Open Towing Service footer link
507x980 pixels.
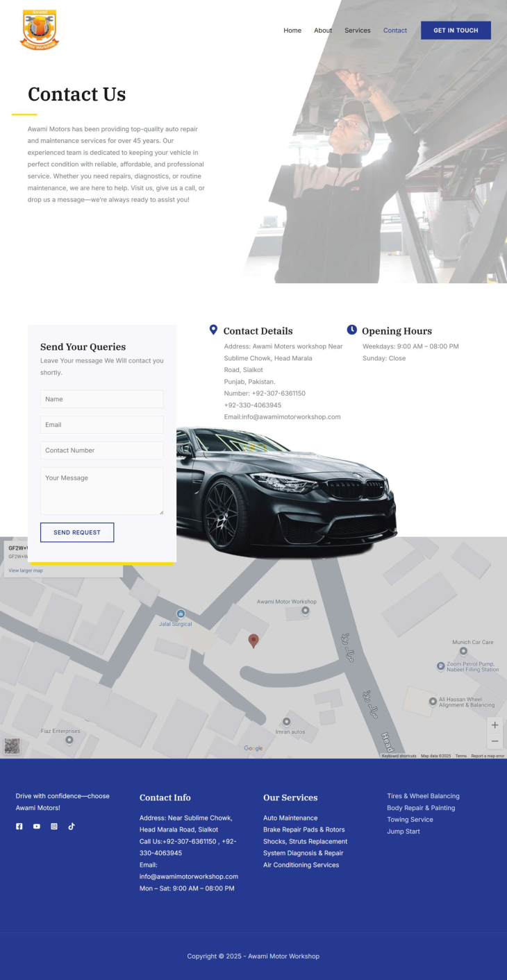coord(410,820)
